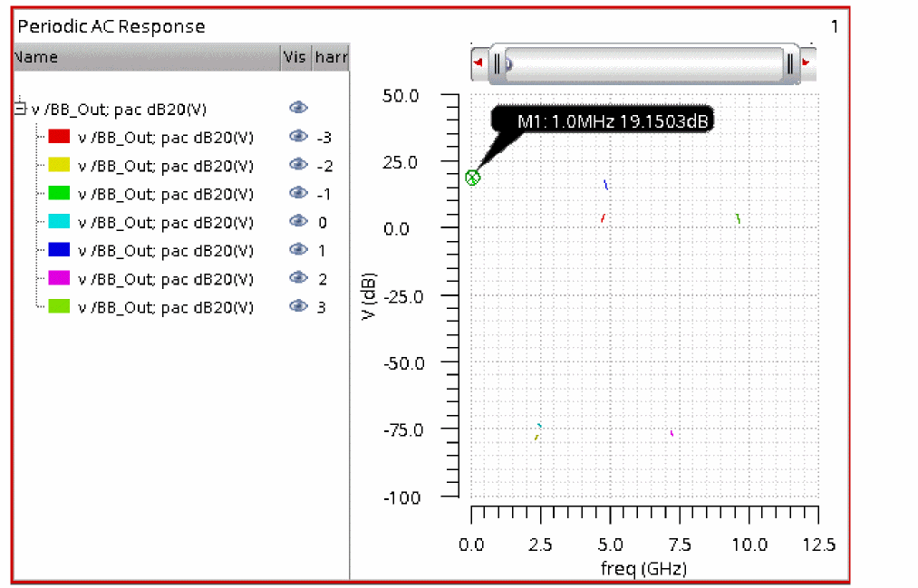Pick the blue swatch for harmonic 1
Screen dimensions: 918x588
point(59,250)
